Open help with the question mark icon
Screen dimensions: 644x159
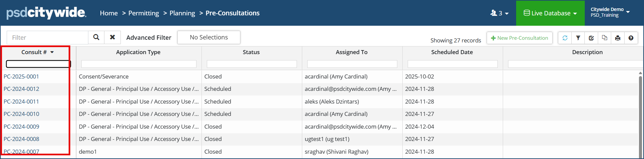pos(631,38)
